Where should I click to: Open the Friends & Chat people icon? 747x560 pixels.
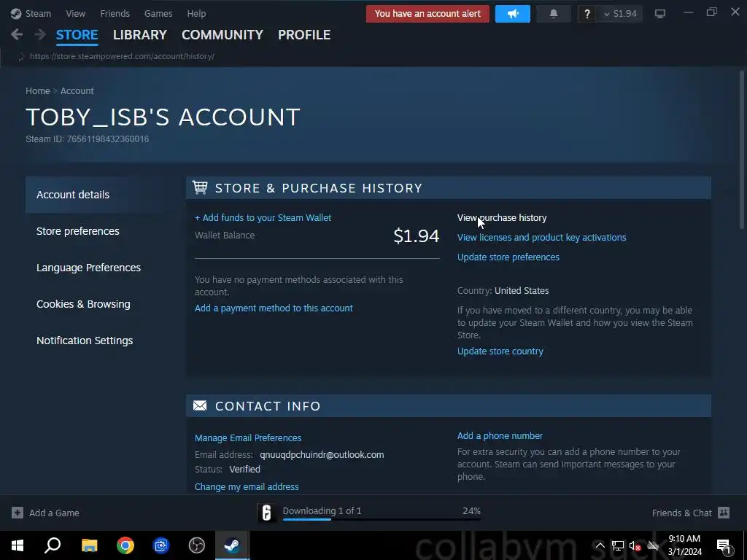point(724,513)
